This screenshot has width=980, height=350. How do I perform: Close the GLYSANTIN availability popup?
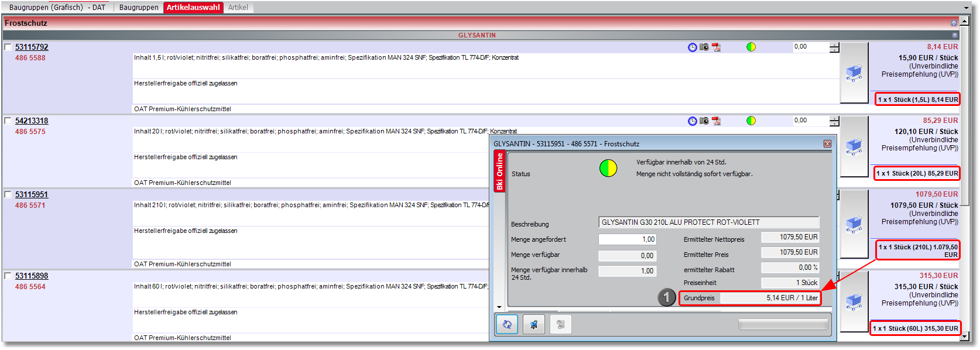pyautogui.click(x=827, y=144)
